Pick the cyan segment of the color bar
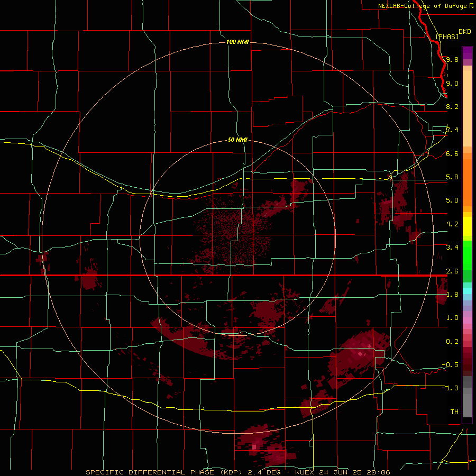This screenshot has height=476, width=476. [467, 291]
